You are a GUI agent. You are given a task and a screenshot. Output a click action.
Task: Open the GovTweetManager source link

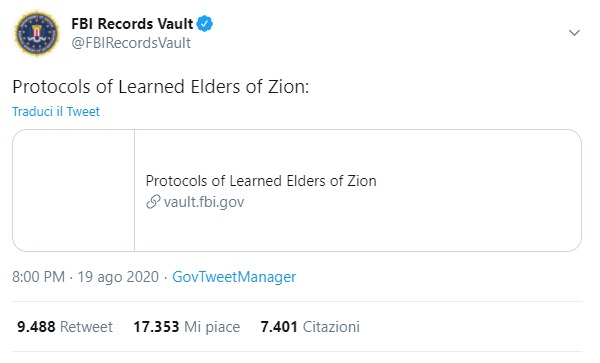[x=234, y=277]
